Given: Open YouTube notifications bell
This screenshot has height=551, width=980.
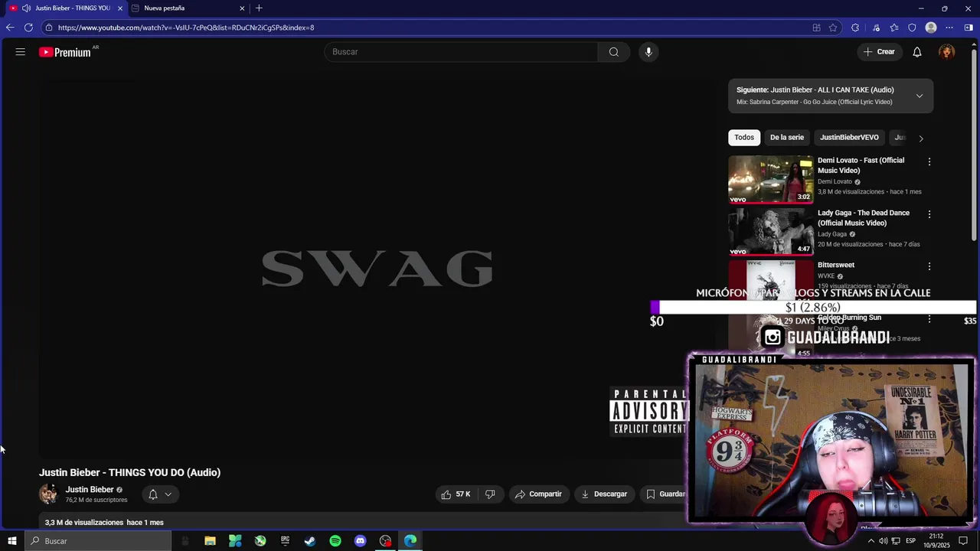Looking at the screenshot, I should [x=917, y=52].
